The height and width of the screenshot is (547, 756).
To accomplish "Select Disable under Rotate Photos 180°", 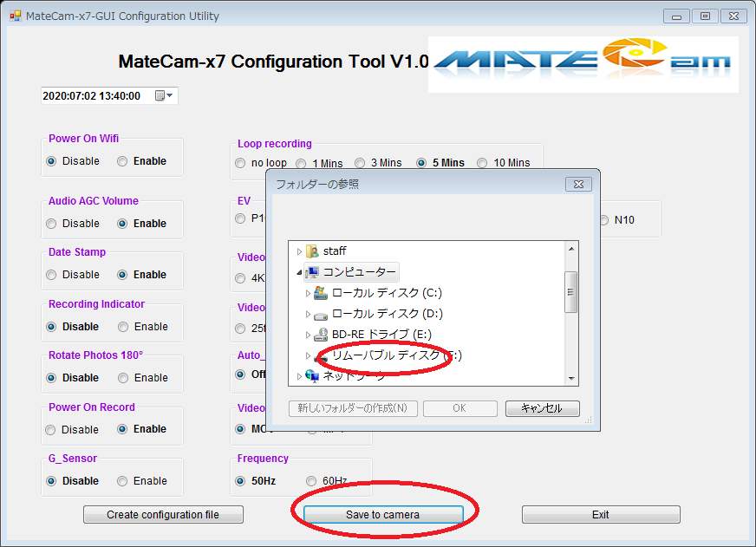I will pos(51,378).
